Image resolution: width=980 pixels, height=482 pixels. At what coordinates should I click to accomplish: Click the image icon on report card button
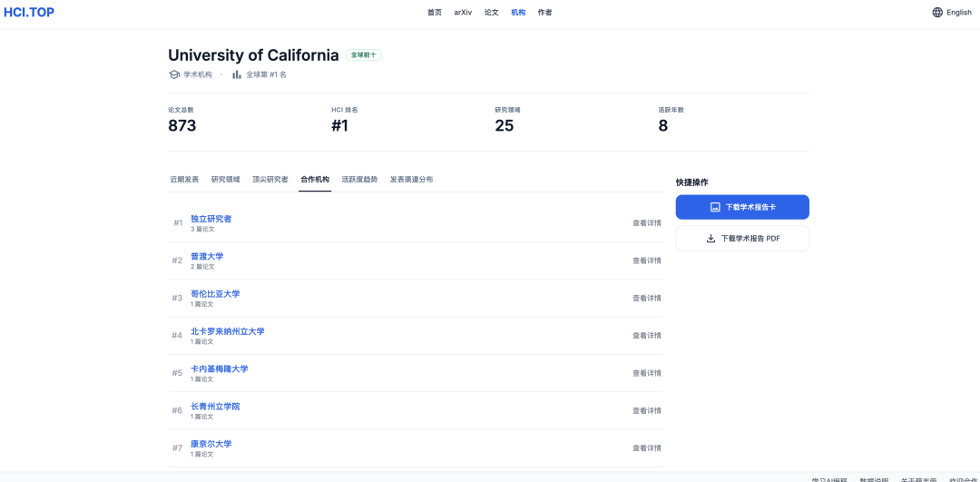[715, 207]
